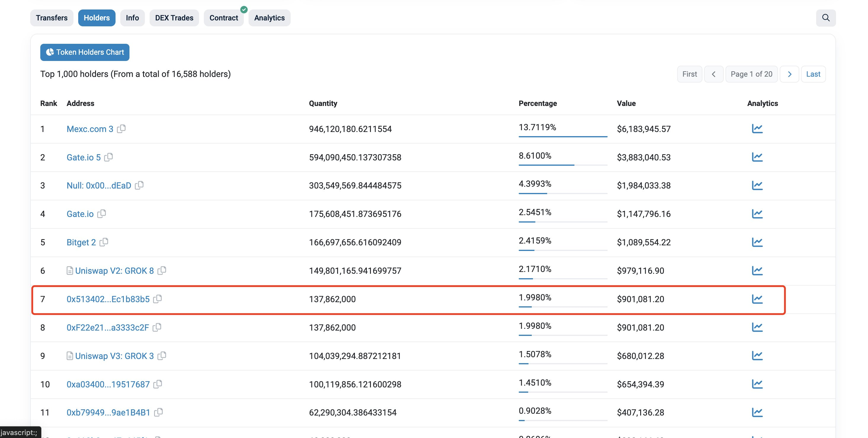Go to previous holders page arrow
Viewport: 868px width, 438px height.
pyautogui.click(x=714, y=74)
